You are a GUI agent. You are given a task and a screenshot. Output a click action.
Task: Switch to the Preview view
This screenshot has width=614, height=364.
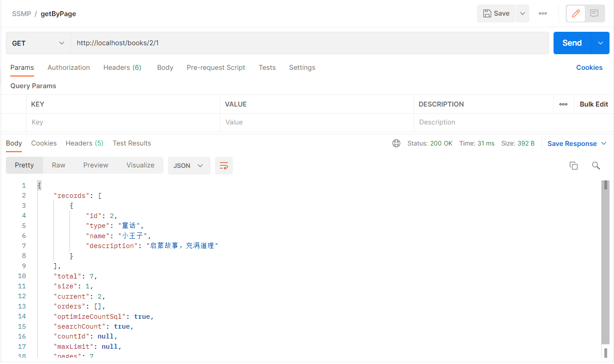[96, 165]
